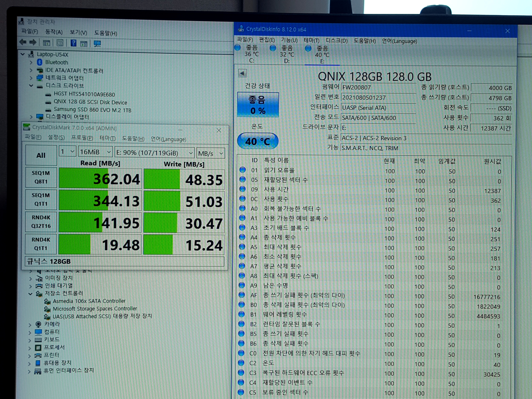Open the test count dropdown showing 1
Viewport: 532px width, 399px height.
click(x=67, y=151)
